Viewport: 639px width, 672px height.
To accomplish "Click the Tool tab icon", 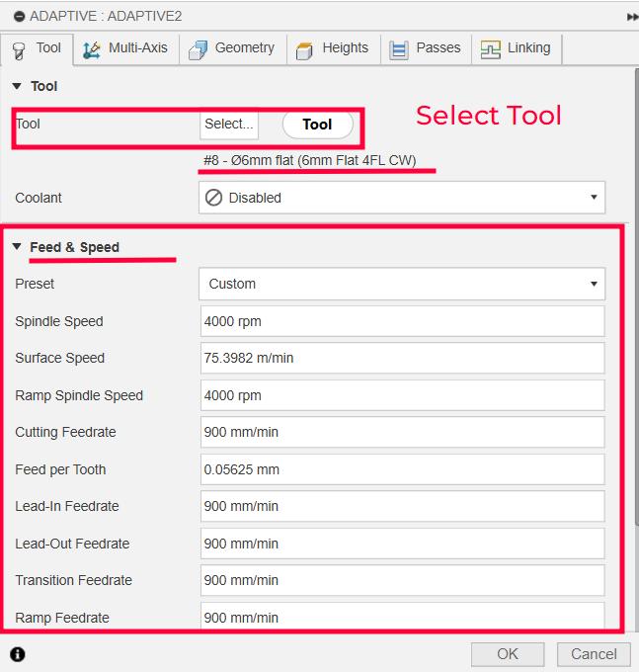I will [x=19, y=51].
